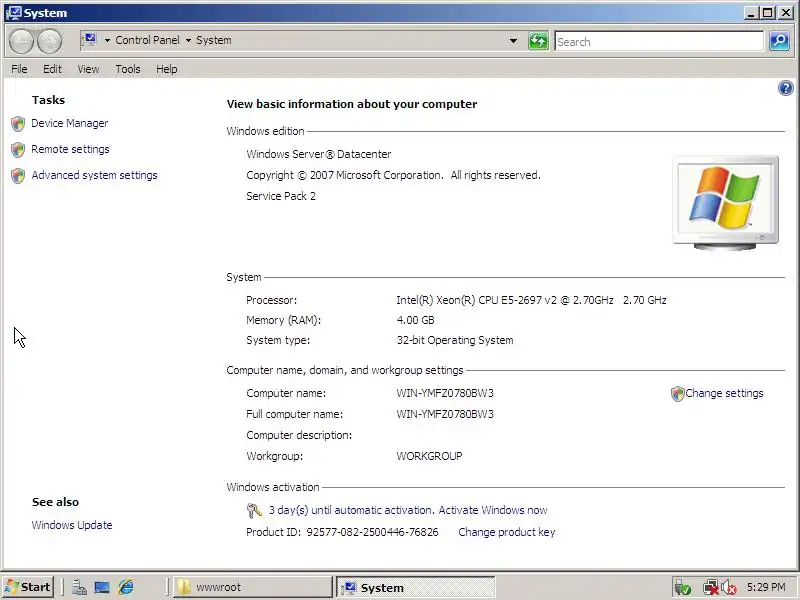The width and height of the screenshot is (800, 600).
Task: Open the Start menu
Action: pyautogui.click(x=28, y=587)
